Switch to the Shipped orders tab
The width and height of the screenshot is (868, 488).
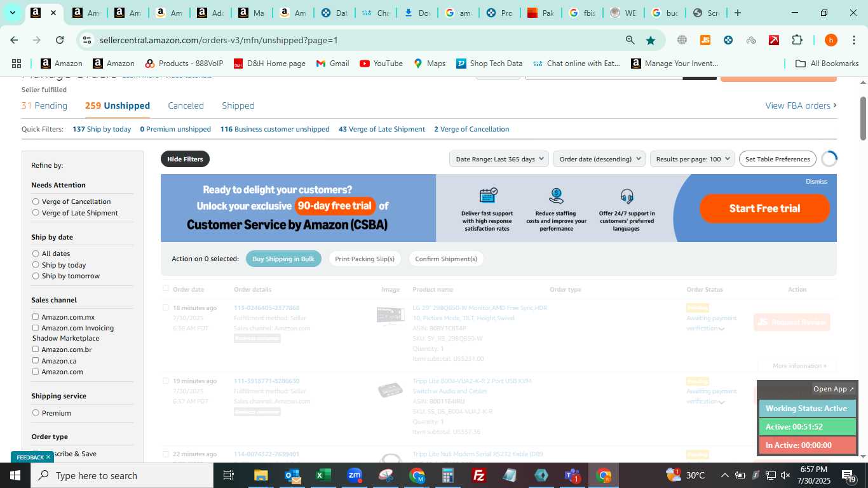point(238,105)
